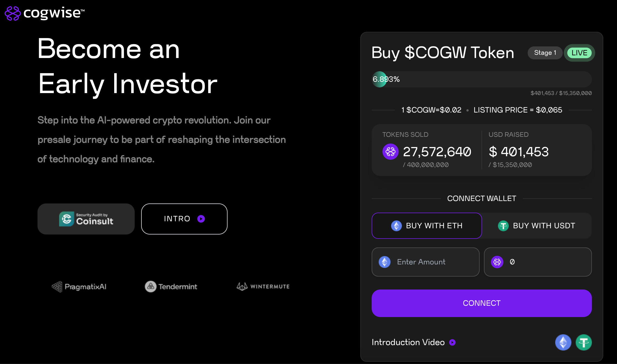Click the Tendermint partner logo
617x364 pixels.
tap(170, 286)
